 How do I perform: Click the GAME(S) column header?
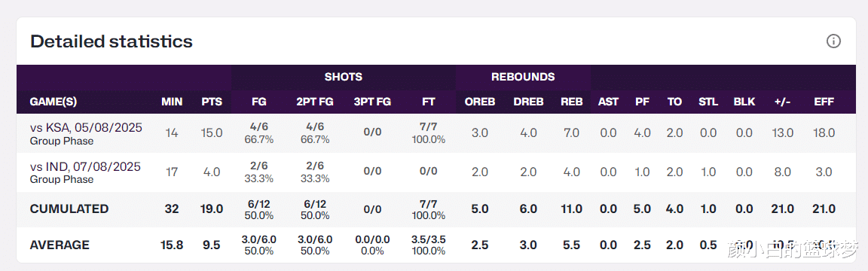click(53, 102)
